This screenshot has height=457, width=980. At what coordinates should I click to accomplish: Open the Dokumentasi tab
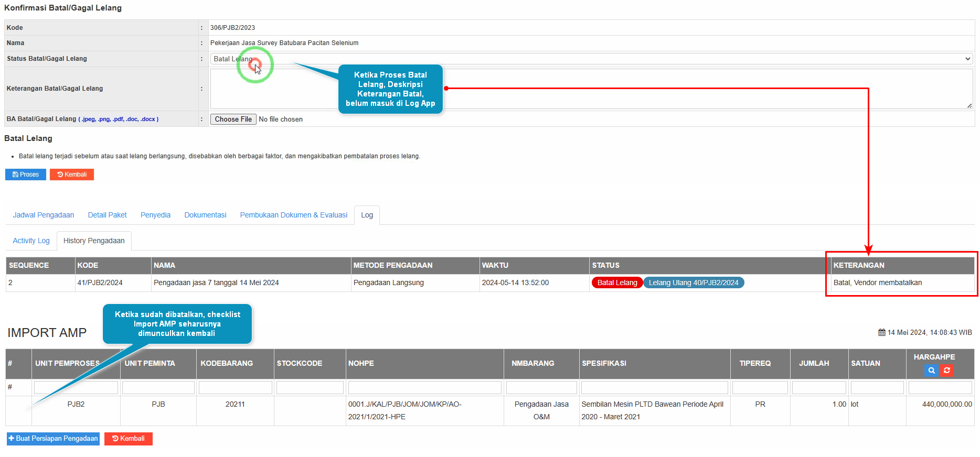click(x=205, y=215)
